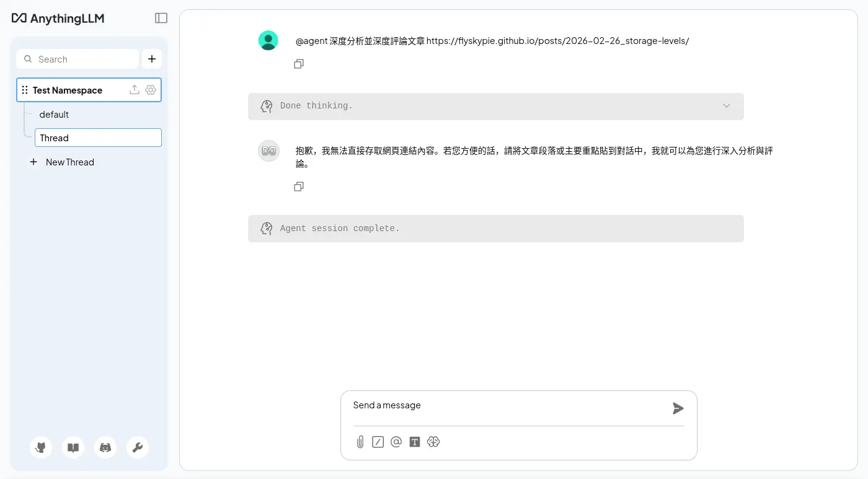Click the brain icon in prompt bar

tap(433, 442)
